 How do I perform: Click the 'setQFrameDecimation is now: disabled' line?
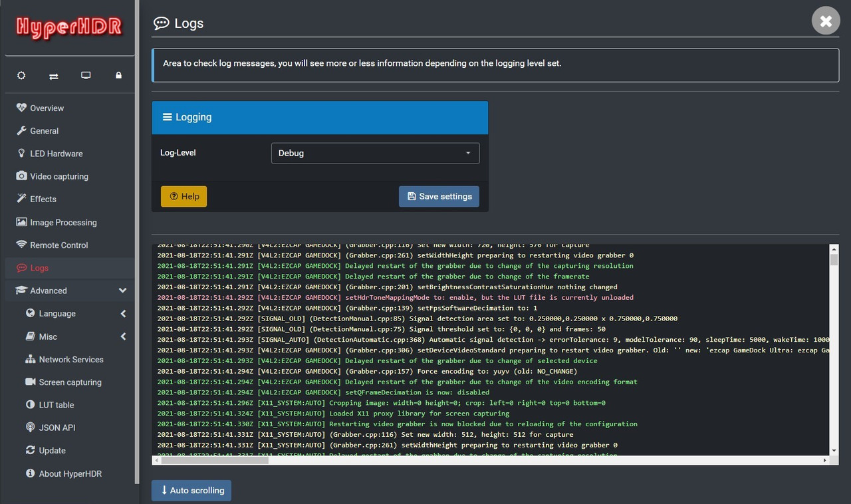coord(323,392)
